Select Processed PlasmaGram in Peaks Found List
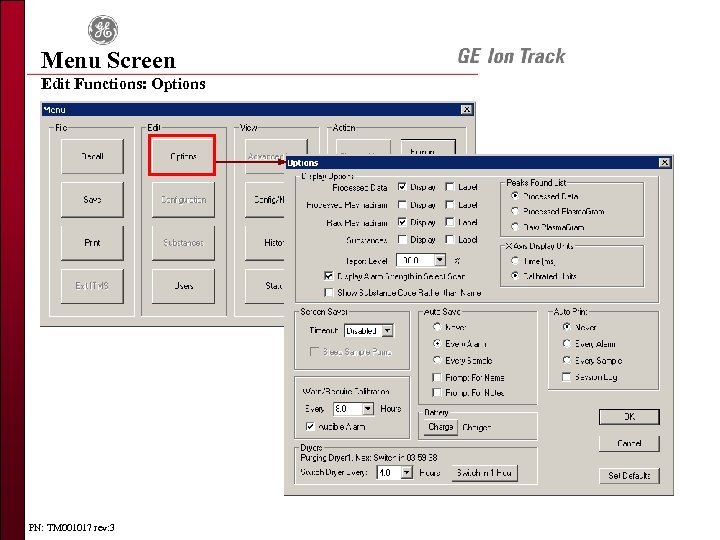This screenshot has height=540, width=720. [515, 211]
